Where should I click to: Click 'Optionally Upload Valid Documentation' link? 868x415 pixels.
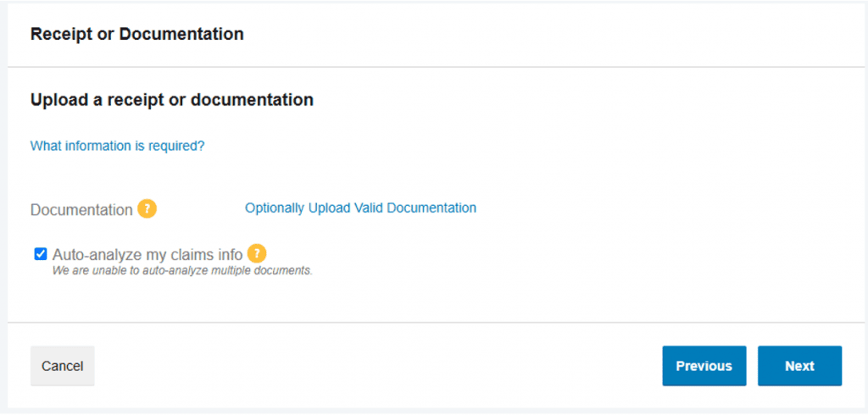[x=360, y=208]
